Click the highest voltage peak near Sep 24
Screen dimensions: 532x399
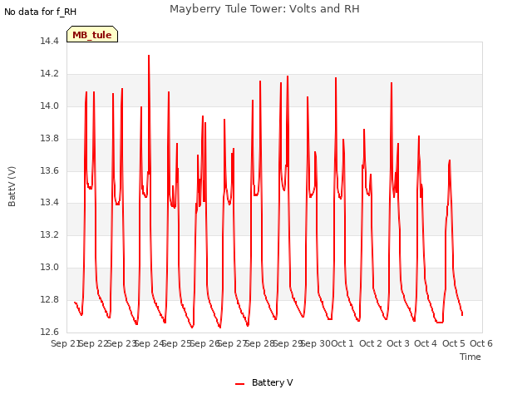[149, 56]
